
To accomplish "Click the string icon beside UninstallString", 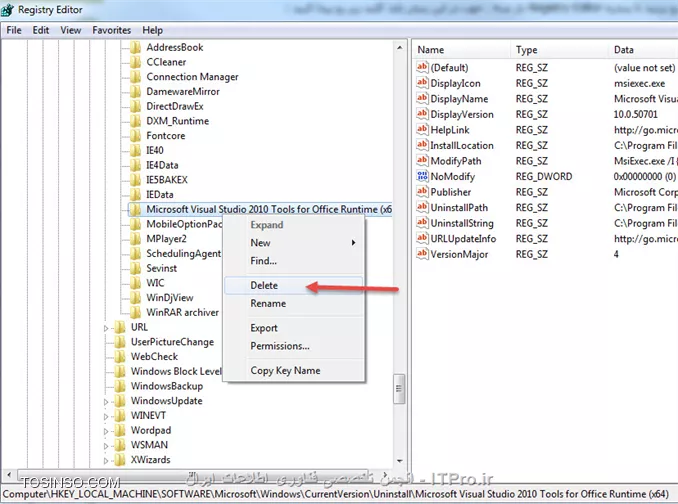I will (422, 223).
